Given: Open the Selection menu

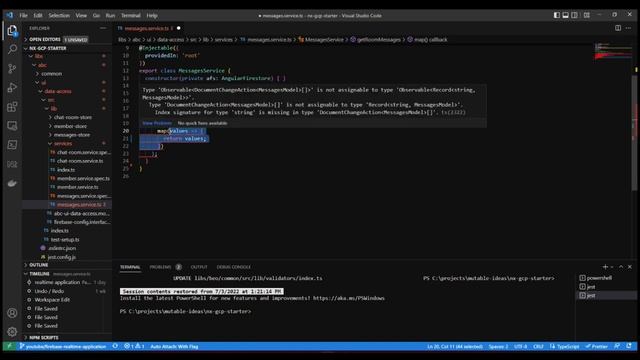Looking at the screenshot, I should point(59,16).
